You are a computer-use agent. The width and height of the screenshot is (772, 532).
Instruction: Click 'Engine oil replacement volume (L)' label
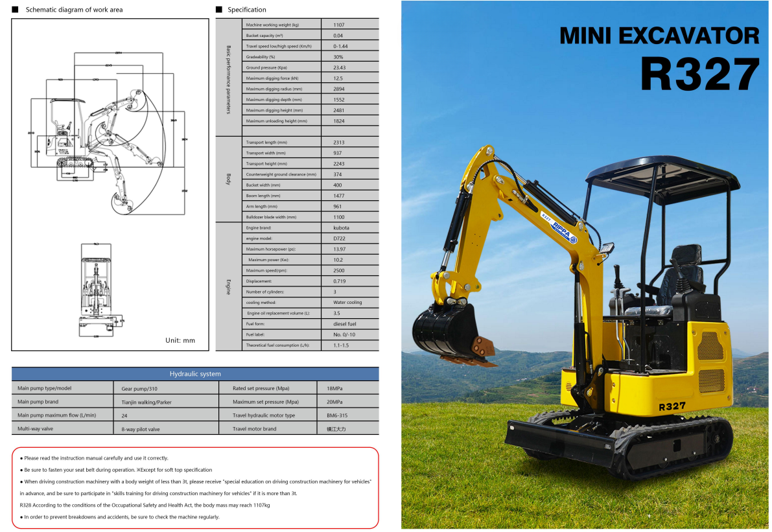pos(278,314)
